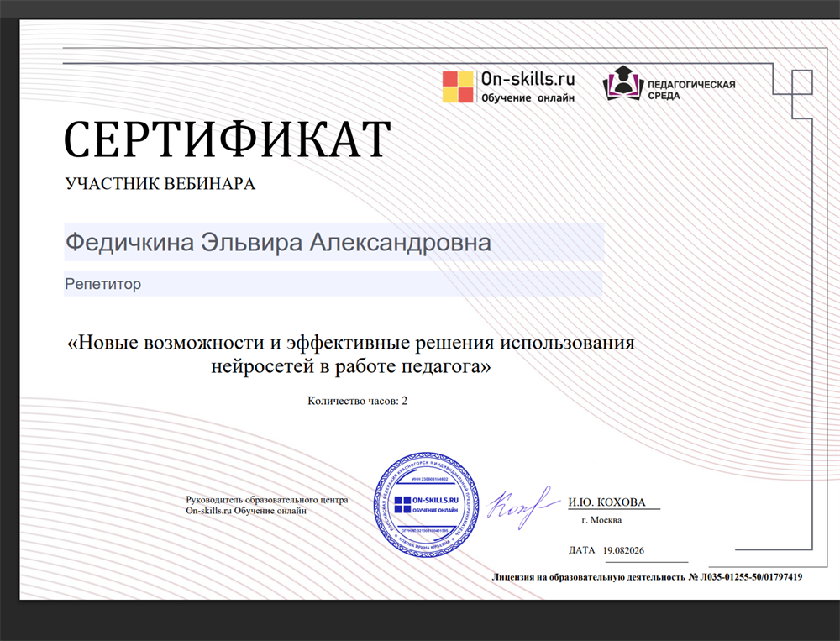Click the round blue ON-SKILLS.RU stamp

[x=427, y=504]
